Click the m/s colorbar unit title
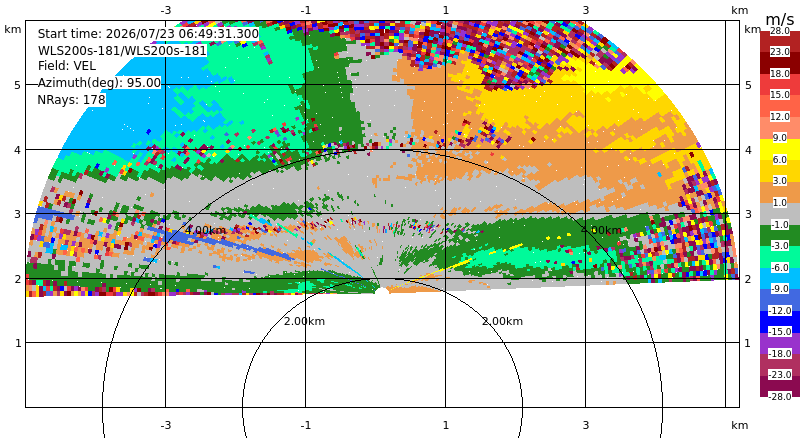The height and width of the screenshot is (438, 800). pyautogui.click(x=780, y=19)
